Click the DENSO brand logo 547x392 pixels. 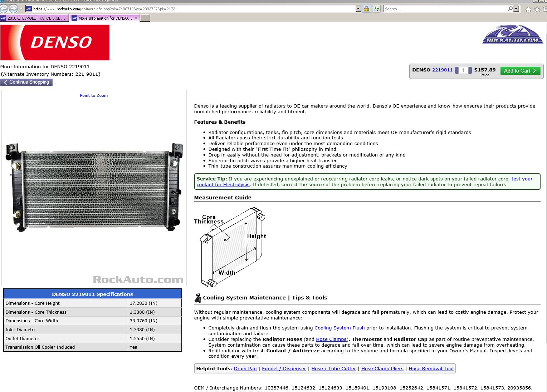pos(55,42)
